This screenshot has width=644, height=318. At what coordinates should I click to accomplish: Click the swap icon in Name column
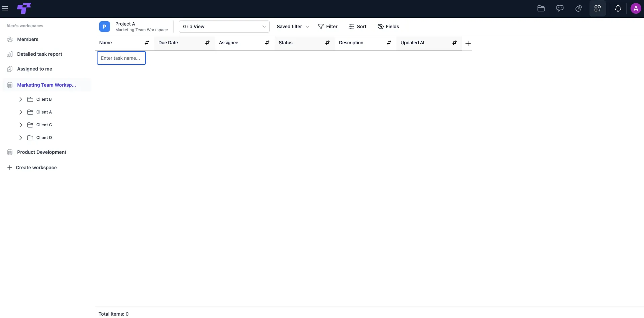pos(147,43)
